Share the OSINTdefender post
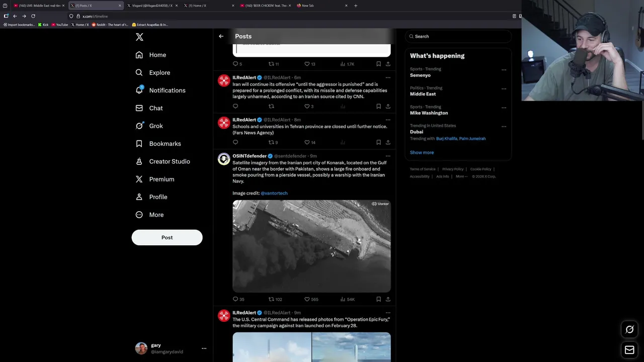Image resolution: width=644 pixels, height=362 pixels. (388, 299)
